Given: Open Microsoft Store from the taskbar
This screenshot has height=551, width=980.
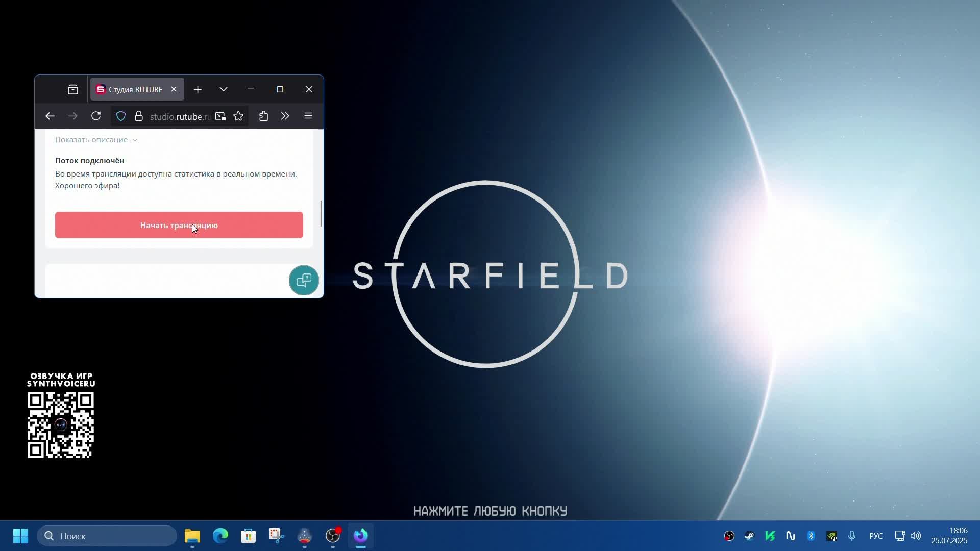Looking at the screenshot, I should 249,536.
